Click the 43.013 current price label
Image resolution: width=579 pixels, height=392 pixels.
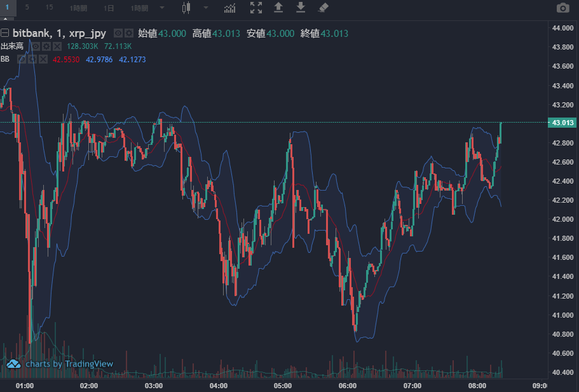[x=563, y=123]
